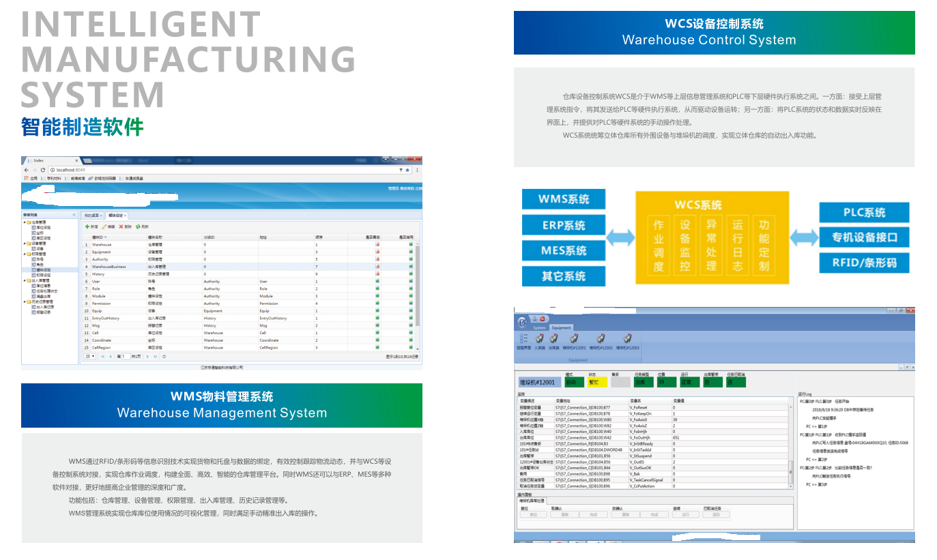937x560 pixels.
Task: Select the 堆垛机异常处理 tab in 操作面板
Action: coord(532,500)
